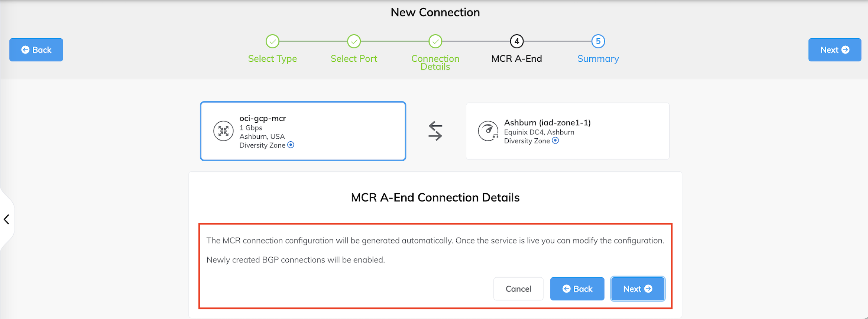Collapse the left sidebar with the chevron
This screenshot has height=319, width=868.
6,219
